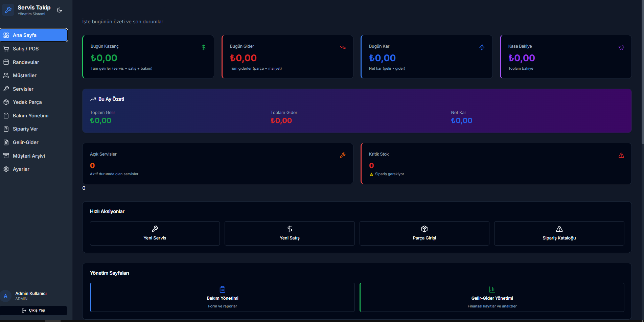The image size is (644, 322).
Task: Click the sidebar clipboard icon for Bakım Yönetimi
Action: tap(6, 116)
